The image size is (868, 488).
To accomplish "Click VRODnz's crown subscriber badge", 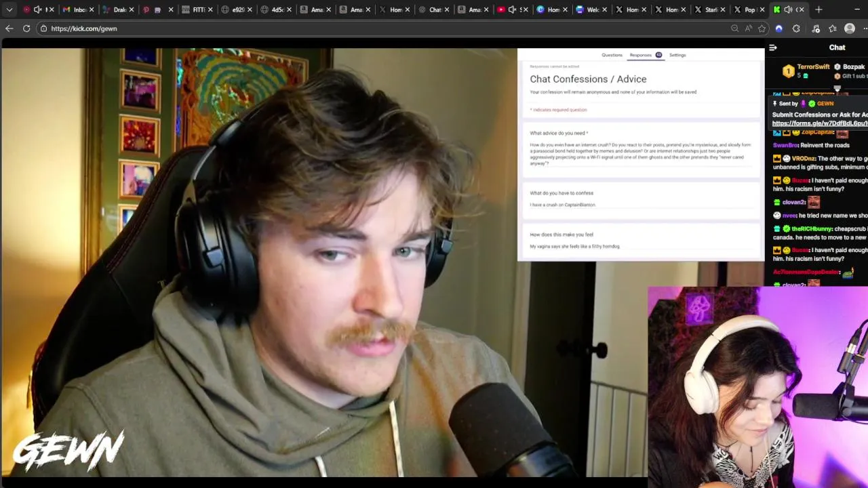I will click(777, 159).
